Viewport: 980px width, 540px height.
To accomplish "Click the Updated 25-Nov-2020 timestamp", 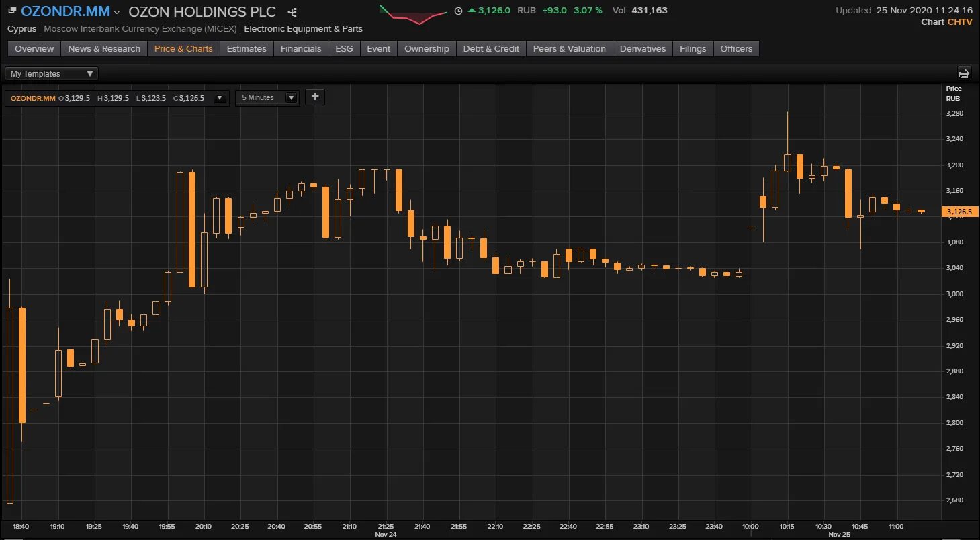I will 904,11.
